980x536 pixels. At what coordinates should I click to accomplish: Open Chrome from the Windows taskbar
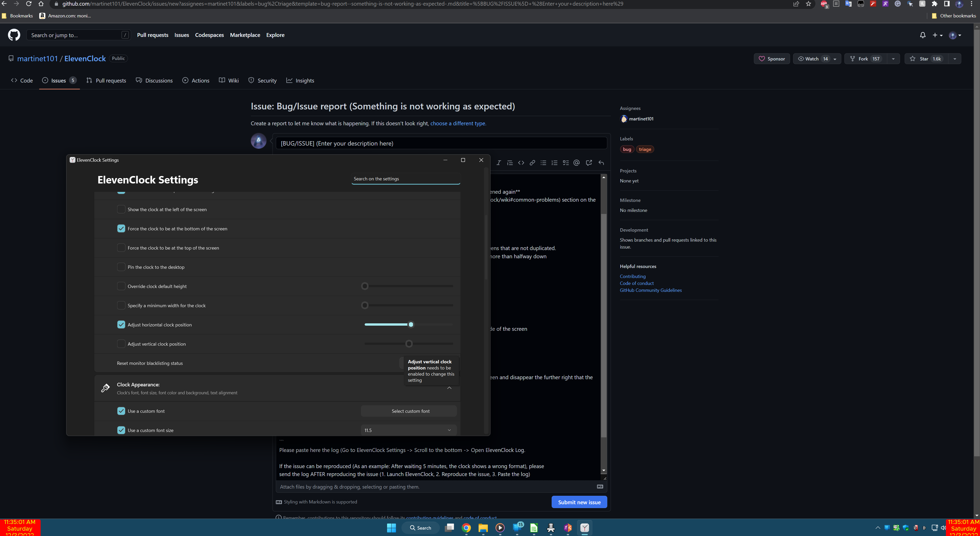click(466, 528)
